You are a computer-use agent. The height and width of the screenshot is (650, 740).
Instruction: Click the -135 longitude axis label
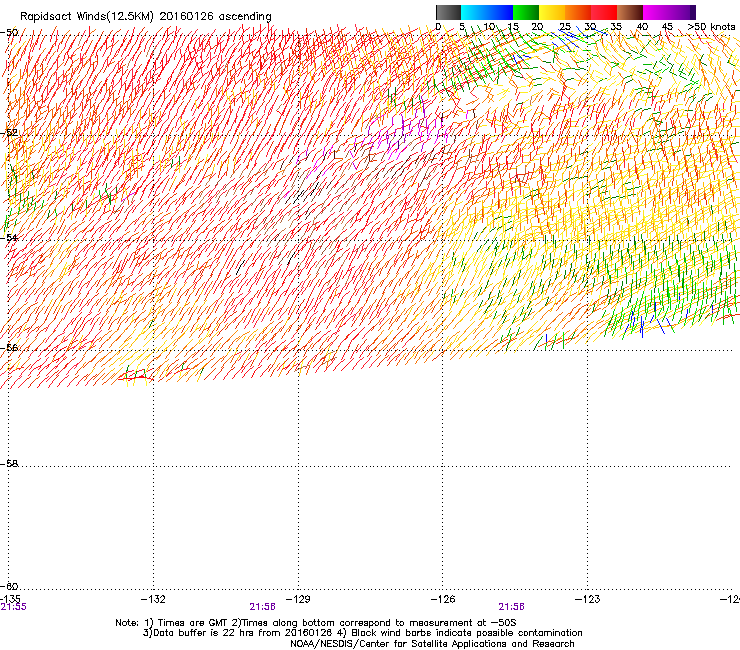(x=10, y=599)
